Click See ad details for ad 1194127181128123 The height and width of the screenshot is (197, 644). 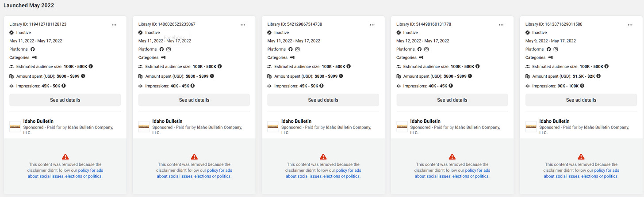coord(65,100)
